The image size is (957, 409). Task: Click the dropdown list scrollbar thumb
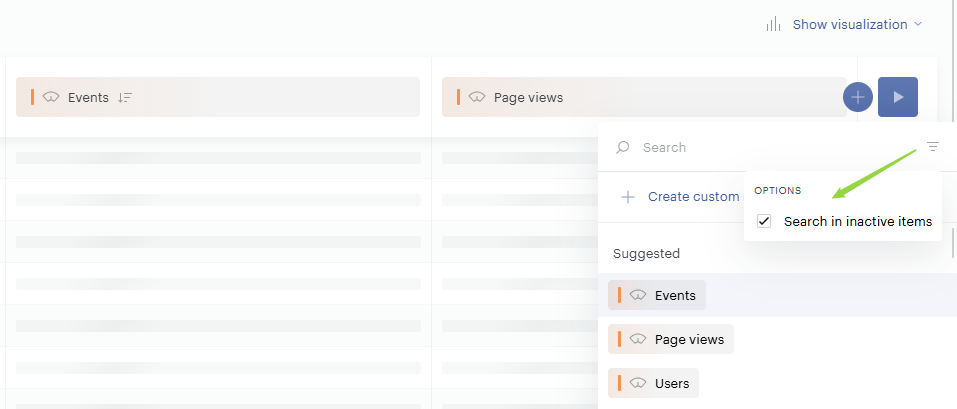click(x=953, y=243)
